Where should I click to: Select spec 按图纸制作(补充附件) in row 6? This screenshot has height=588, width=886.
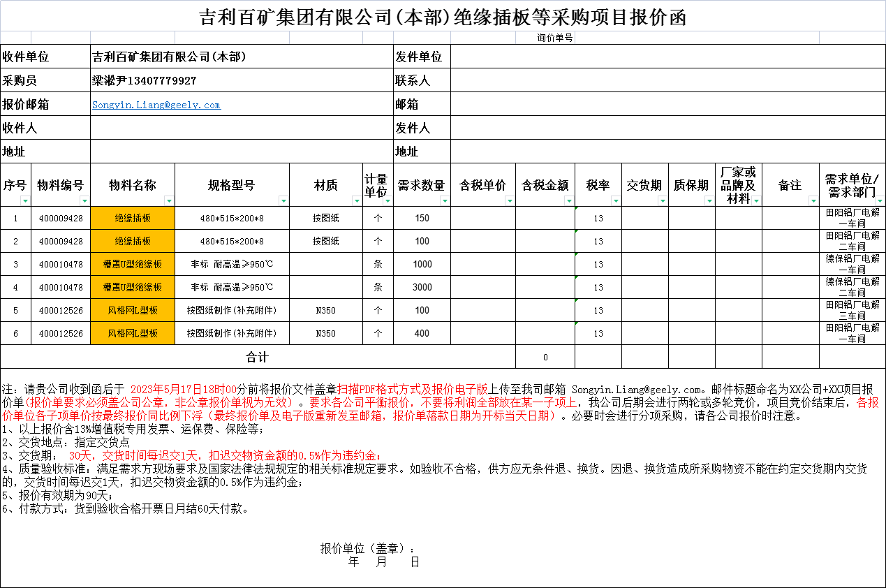232,333
